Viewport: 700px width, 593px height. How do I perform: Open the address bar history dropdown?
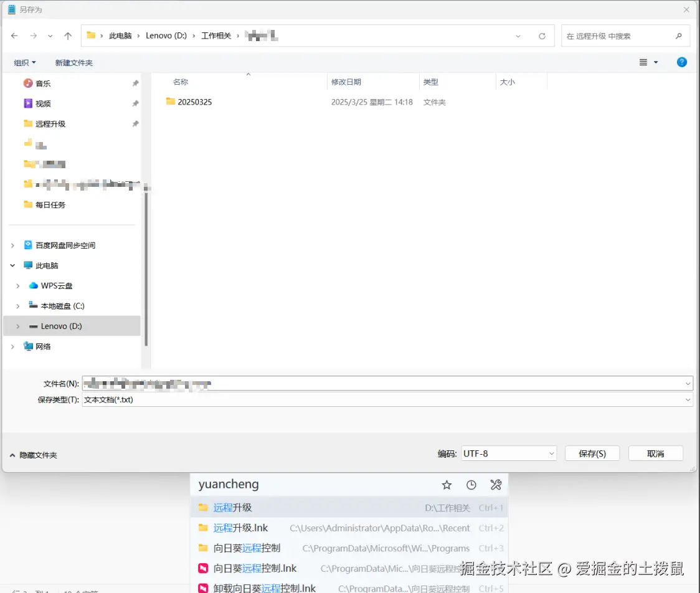point(518,36)
